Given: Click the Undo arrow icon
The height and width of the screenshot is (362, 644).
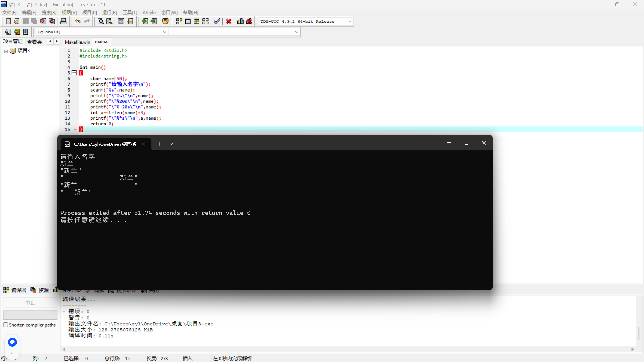Looking at the screenshot, I should click(78, 21).
